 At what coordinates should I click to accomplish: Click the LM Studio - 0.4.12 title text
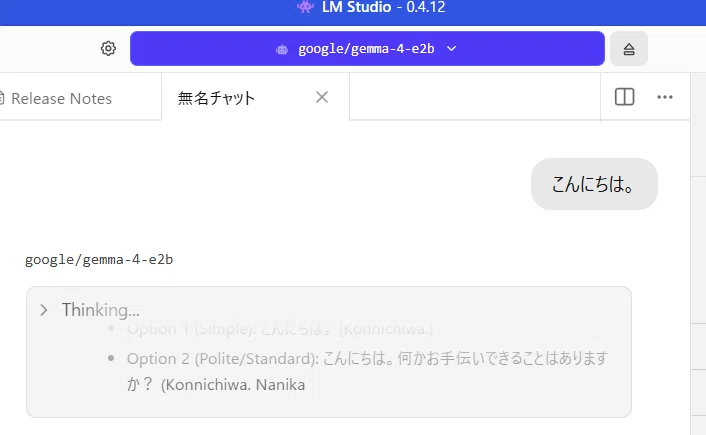pos(384,7)
